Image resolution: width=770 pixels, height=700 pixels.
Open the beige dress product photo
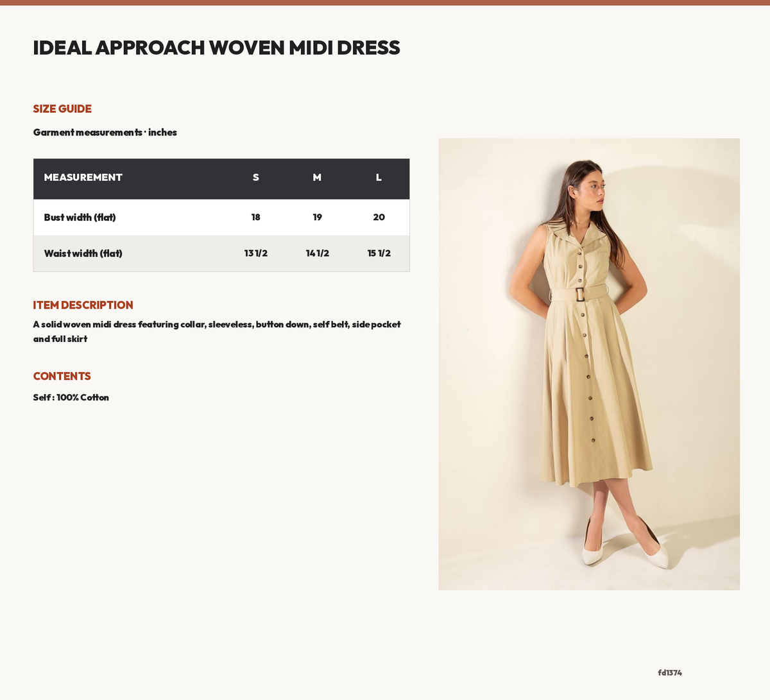pyautogui.click(x=589, y=364)
